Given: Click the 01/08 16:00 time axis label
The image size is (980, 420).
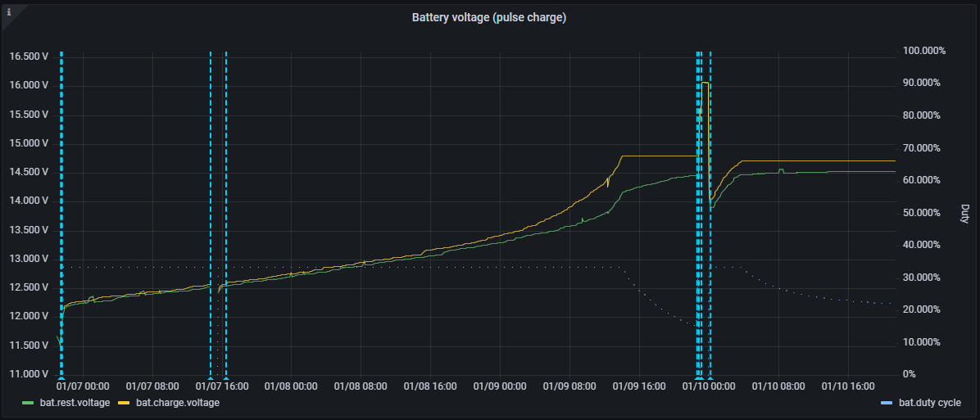Looking at the screenshot, I should [x=430, y=385].
